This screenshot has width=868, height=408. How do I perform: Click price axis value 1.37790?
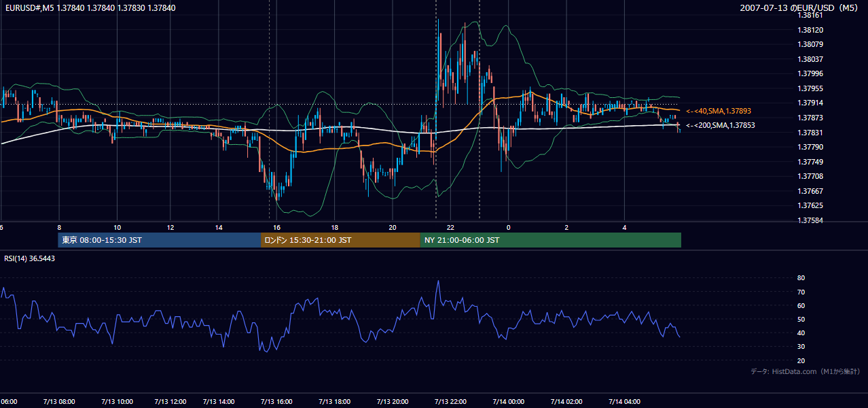[x=810, y=147]
